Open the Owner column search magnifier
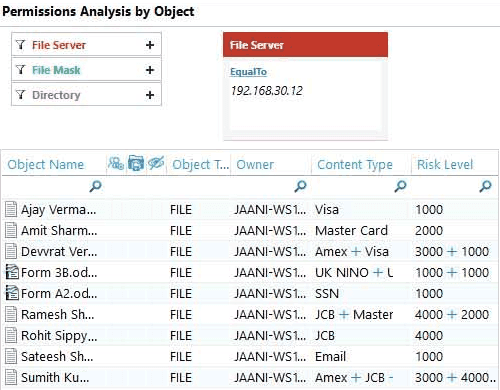Screen dimensions: 500x390 [x=300, y=186]
